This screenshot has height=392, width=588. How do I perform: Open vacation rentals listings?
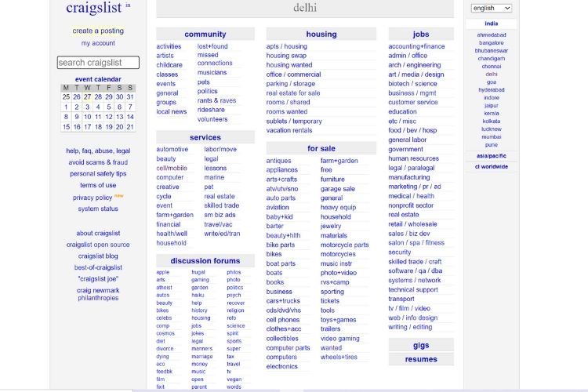click(x=289, y=131)
